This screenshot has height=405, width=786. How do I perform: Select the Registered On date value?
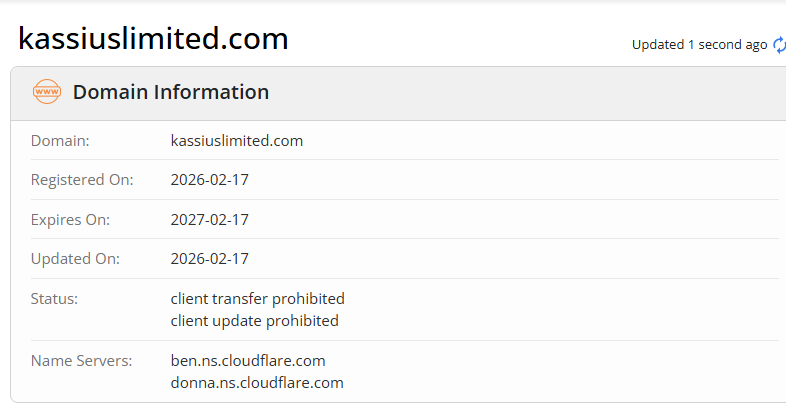pos(210,180)
